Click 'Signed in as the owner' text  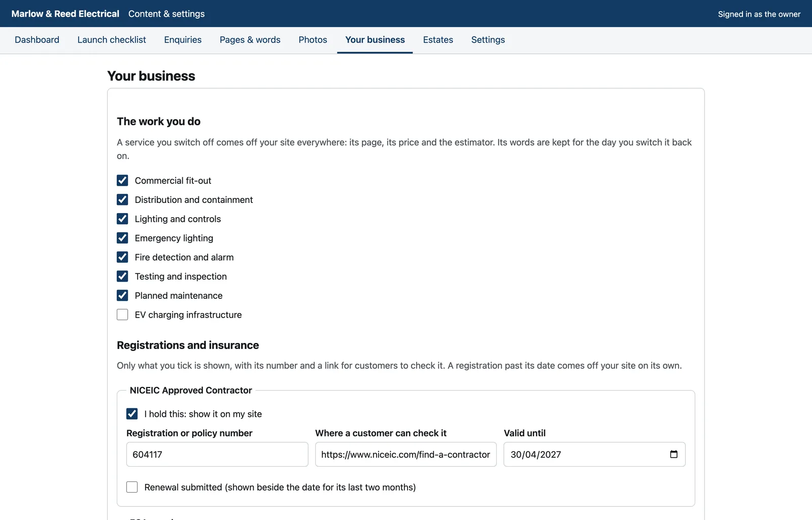click(759, 14)
